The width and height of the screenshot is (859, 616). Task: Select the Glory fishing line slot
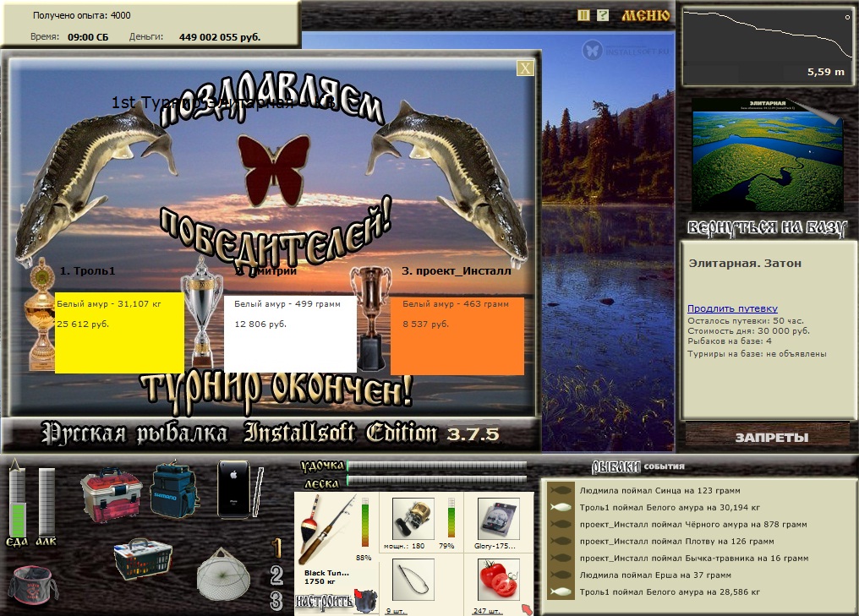[499, 519]
